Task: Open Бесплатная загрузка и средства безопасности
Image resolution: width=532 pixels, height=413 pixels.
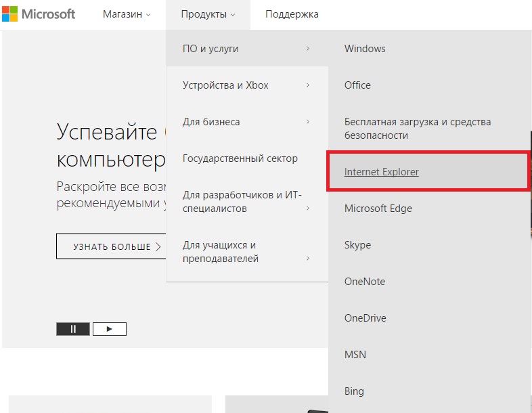Action: [x=418, y=129]
